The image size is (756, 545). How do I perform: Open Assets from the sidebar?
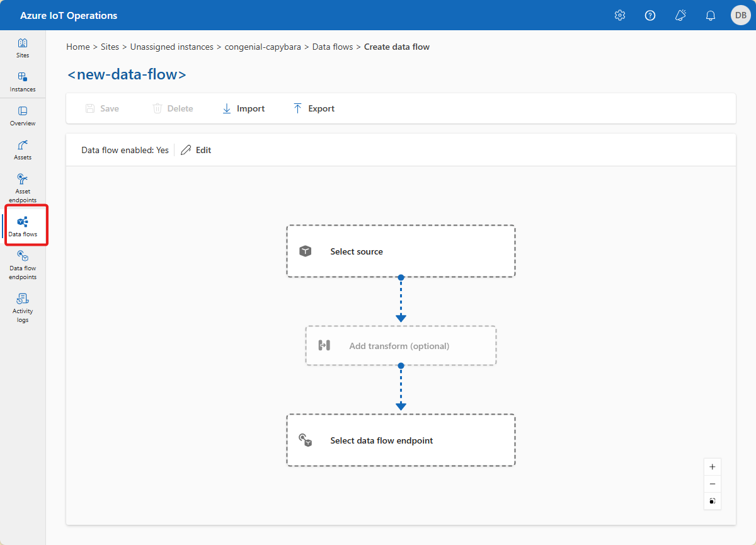pyautogui.click(x=23, y=150)
